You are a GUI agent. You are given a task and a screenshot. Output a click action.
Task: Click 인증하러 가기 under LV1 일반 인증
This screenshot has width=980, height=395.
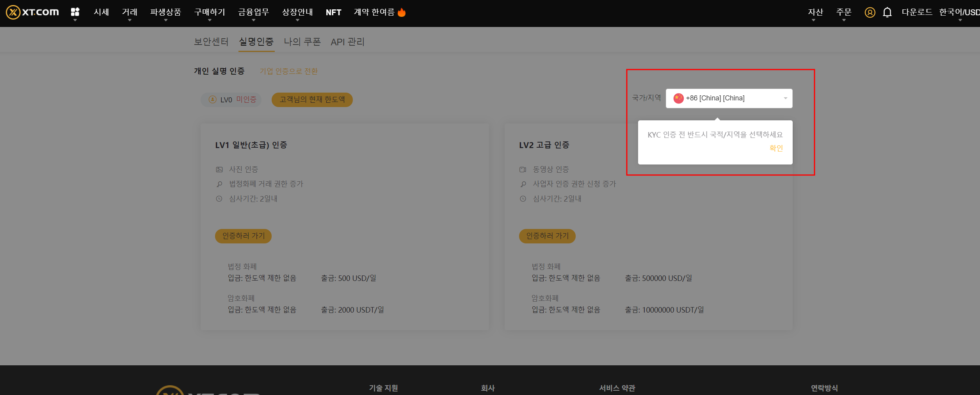pos(243,236)
